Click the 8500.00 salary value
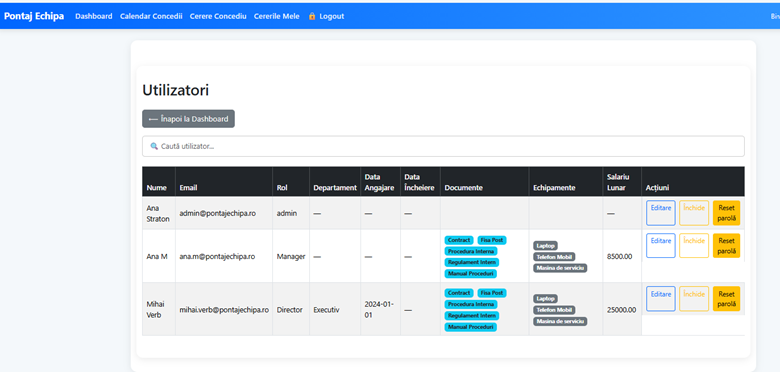780x372 pixels. (620, 257)
